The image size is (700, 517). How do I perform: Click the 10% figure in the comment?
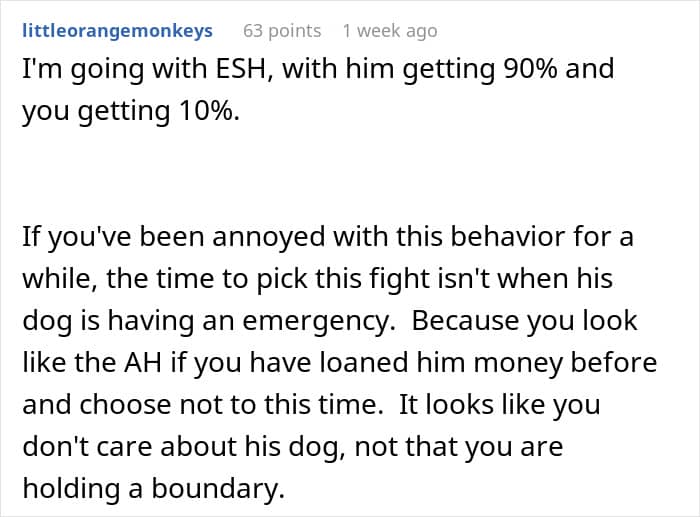pos(208,111)
